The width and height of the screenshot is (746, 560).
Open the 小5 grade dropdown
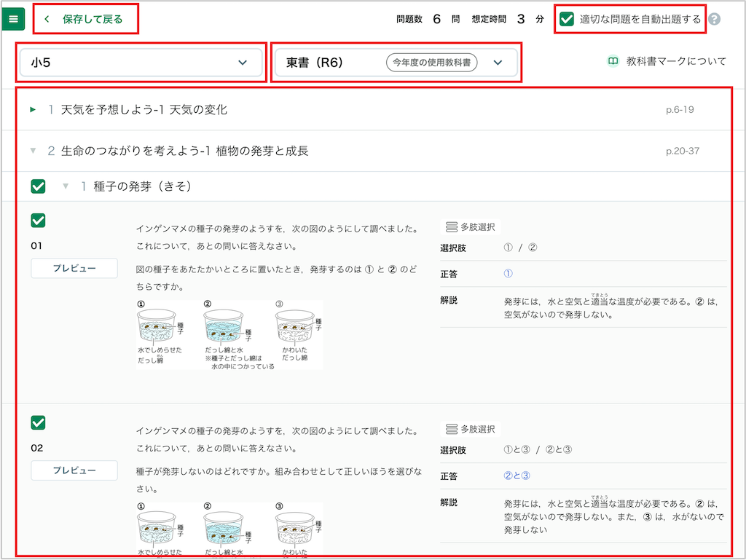[141, 63]
